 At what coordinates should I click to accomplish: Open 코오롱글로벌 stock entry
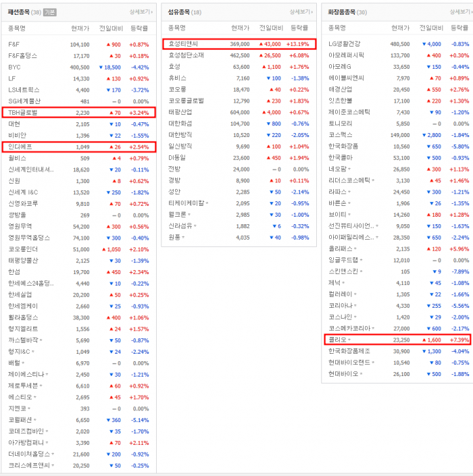[186, 101]
